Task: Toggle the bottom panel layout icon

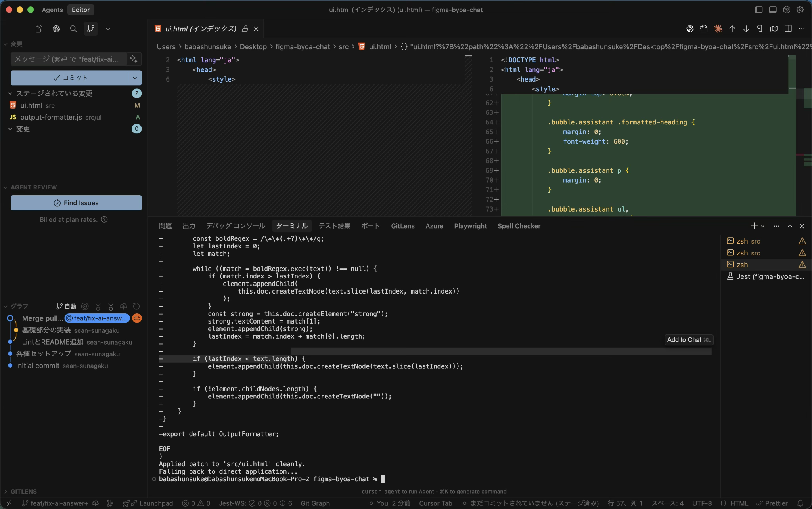Action: click(x=772, y=10)
